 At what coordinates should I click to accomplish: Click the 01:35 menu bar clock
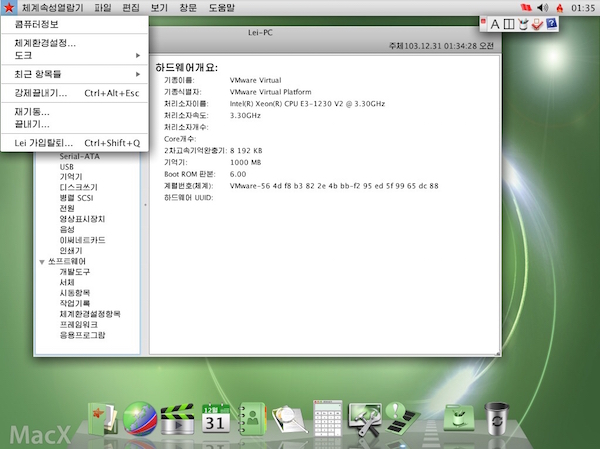583,8
